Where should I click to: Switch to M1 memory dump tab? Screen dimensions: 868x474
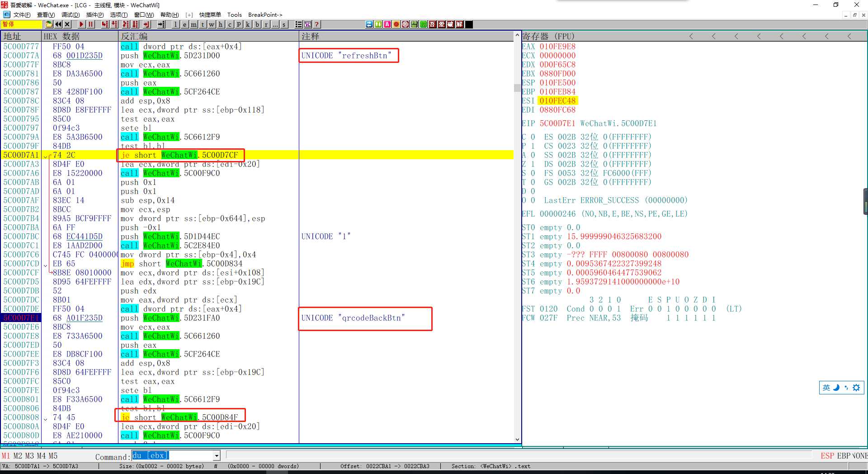[5, 455]
